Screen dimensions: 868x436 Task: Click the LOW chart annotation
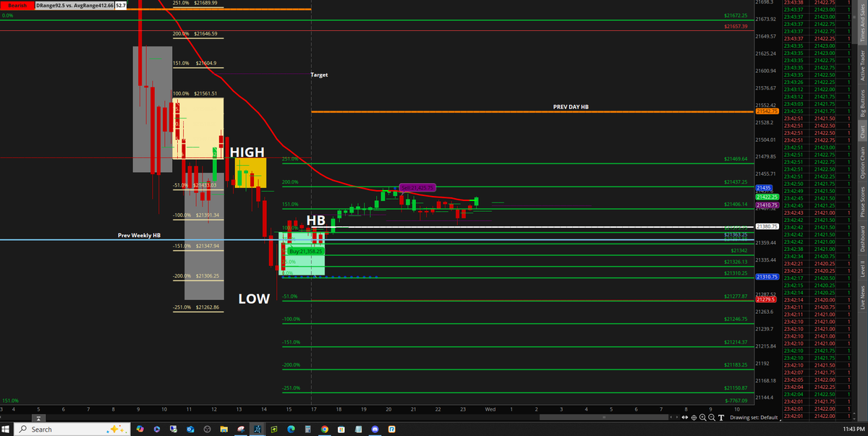coord(254,298)
